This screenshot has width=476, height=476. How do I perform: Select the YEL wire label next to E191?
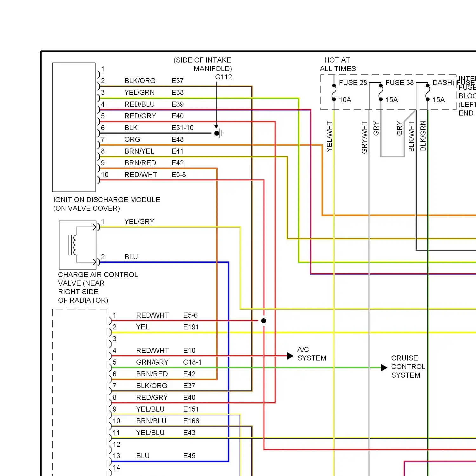[142, 327]
